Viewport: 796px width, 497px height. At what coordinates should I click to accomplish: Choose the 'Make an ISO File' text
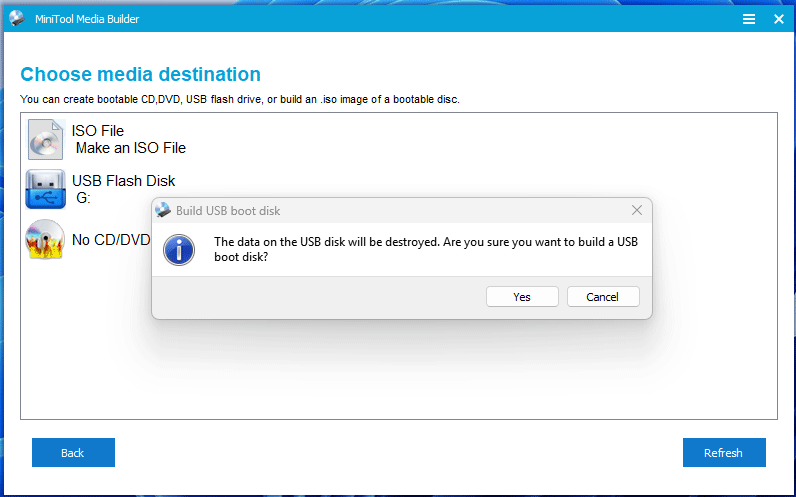(x=131, y=148)
